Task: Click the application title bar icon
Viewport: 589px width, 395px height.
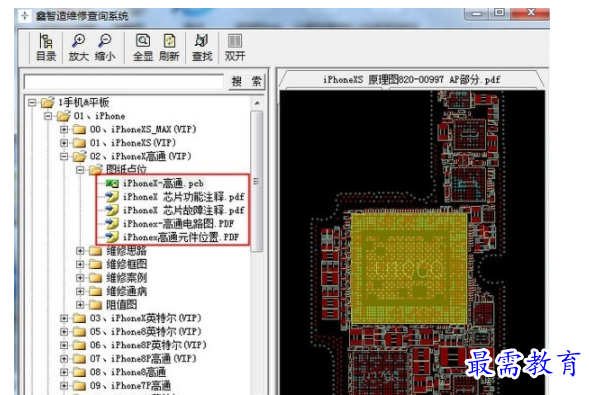Action: coord(25,16)
